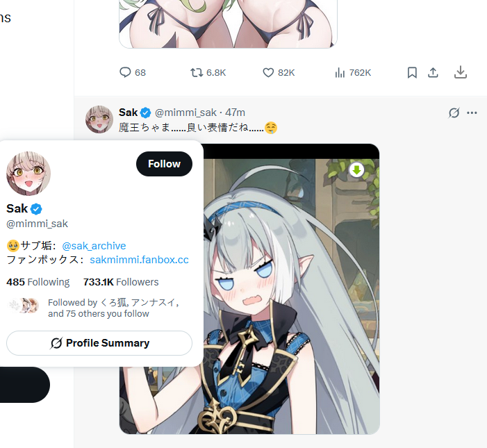The image size is (487, 448).
Task: Click the reply icon with 68 replies
Action: 125,72
